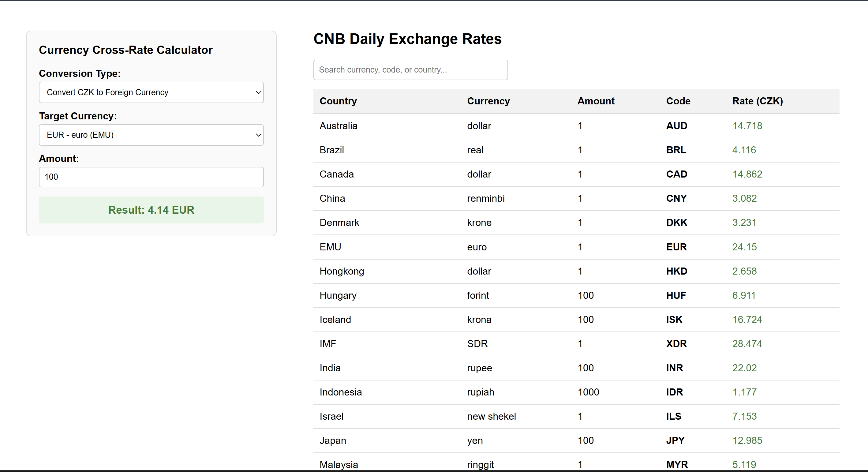This screenshot has width=868, height=472.
Task: Click the BRL currency code
Action: [x=676, y=150]
